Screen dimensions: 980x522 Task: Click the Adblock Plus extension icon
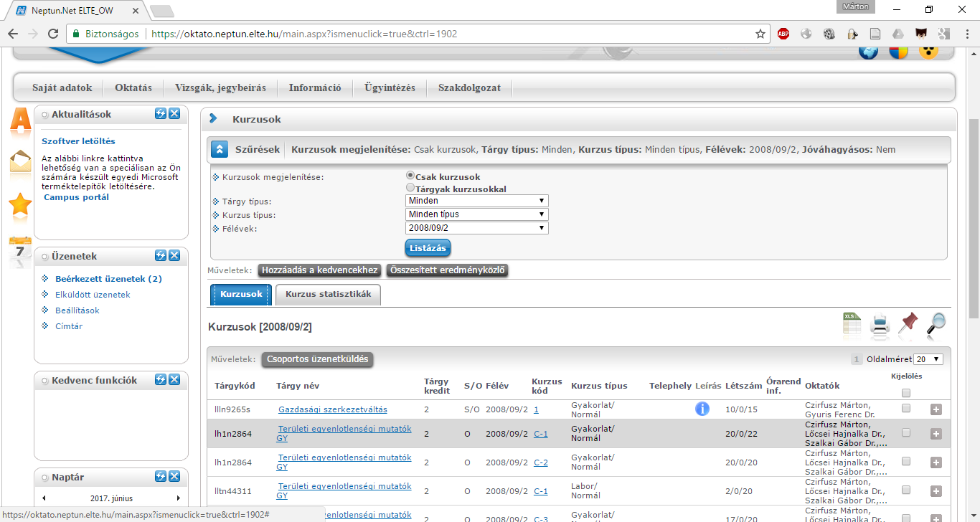point(783,34)
